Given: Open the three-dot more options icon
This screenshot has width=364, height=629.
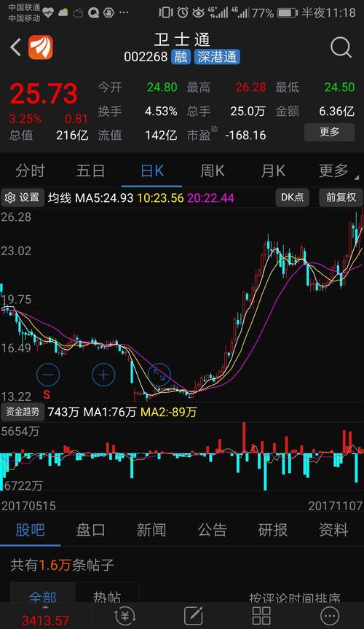Looking at the screenshot, I should (x=330, y=615).
